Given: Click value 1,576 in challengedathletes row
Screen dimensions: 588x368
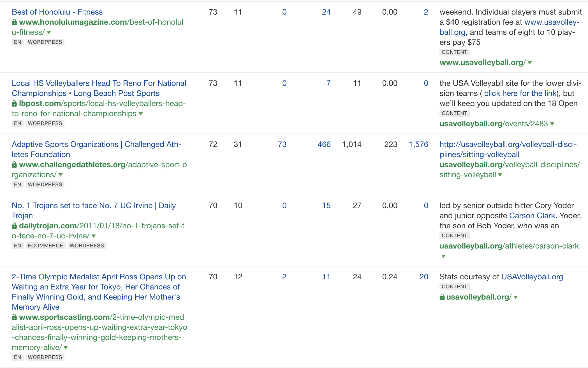Looking at the screenshot, I should (x=418, y=144).
